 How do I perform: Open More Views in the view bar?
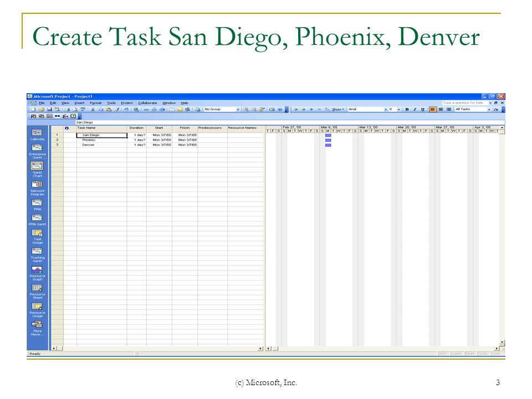[37, 328]
